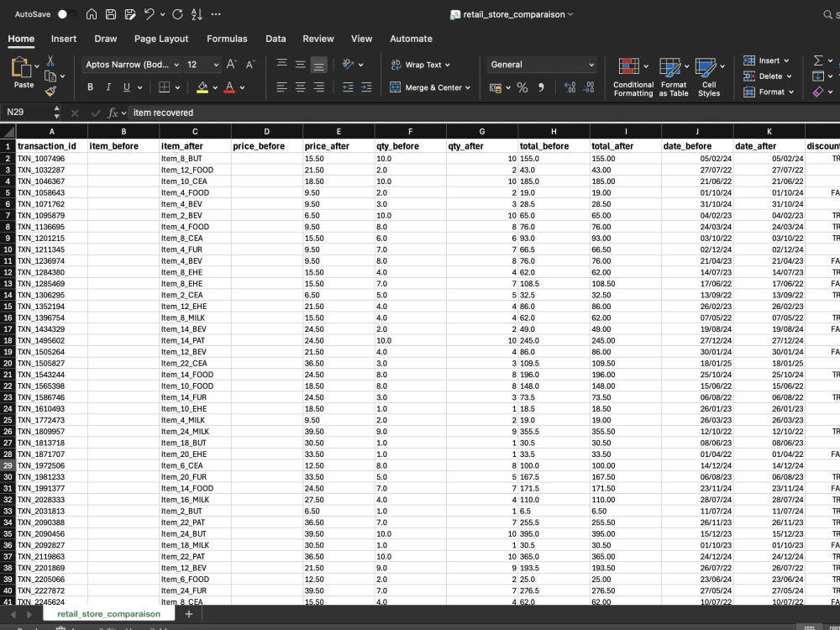The width and height of the screenshot is (840, 630).
Task: Click the Accounting Number Format currency icon
Action: pyautogui.click(x=495, y=87)
